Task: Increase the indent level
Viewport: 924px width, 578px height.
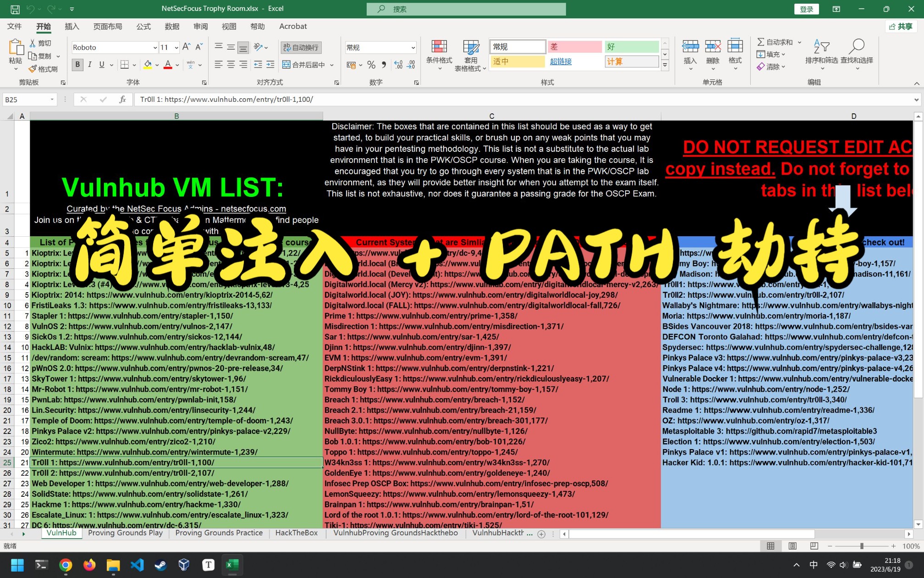Action: (270, 65)
